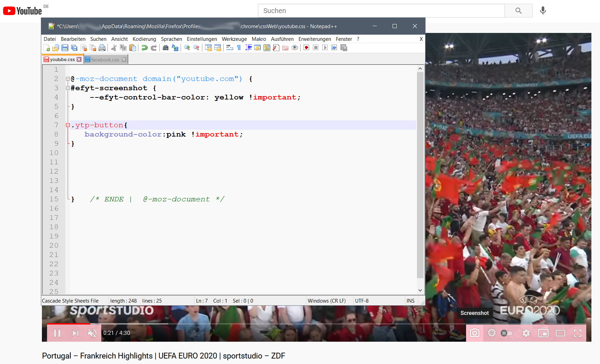This screenshot has width=600, height=364.
Task: Open the Erweiterungen menu
Action: click(x=315, y=39)
